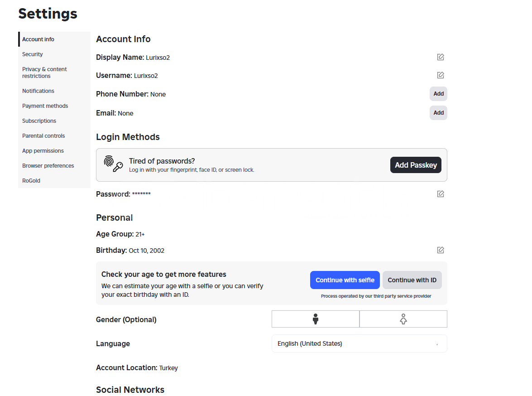
Task: Open Payment methods section
Action: click(x=45, y=106)
